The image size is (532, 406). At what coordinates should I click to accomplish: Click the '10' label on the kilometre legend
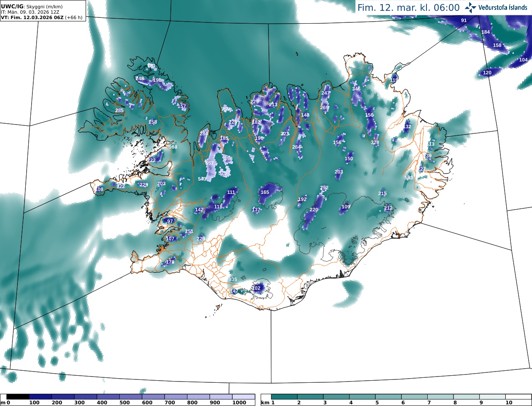click(509, 403)
